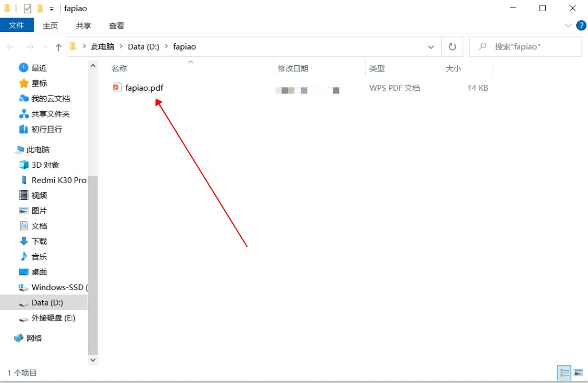
Task: Click the Help question mark icon
Action: tap(581, 25)
